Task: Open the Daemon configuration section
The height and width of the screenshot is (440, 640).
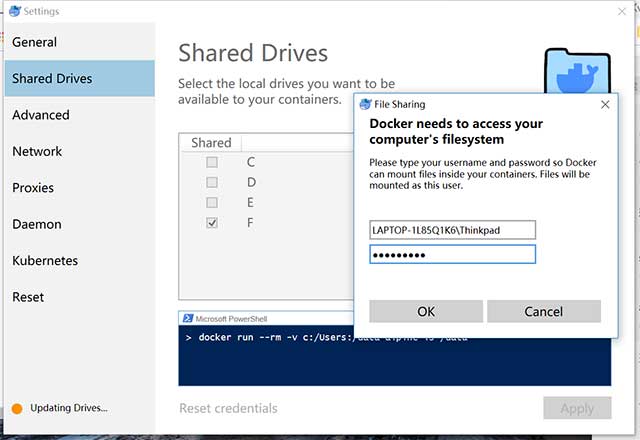Action: click(37, 224)
